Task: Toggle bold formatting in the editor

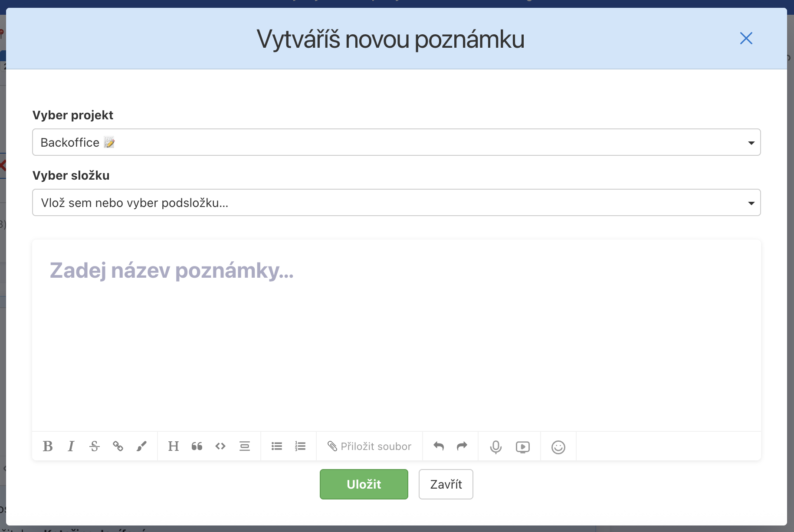Action: (x=48, y=446)
